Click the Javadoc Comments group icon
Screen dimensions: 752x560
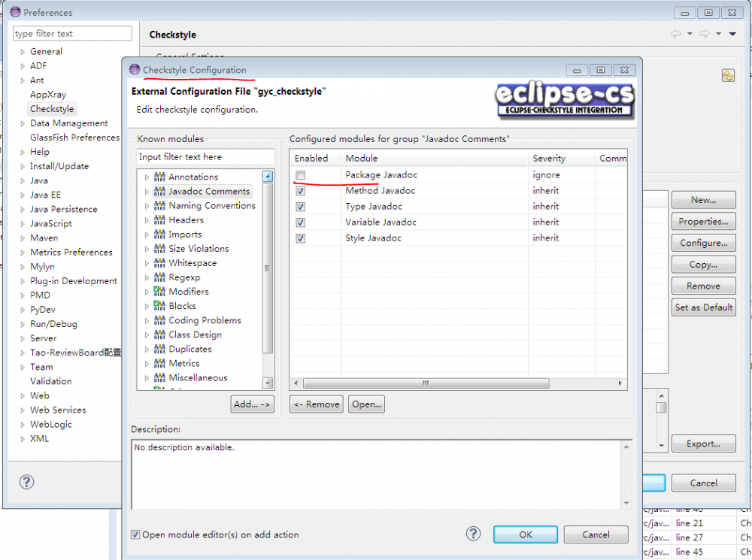[159, 191]
